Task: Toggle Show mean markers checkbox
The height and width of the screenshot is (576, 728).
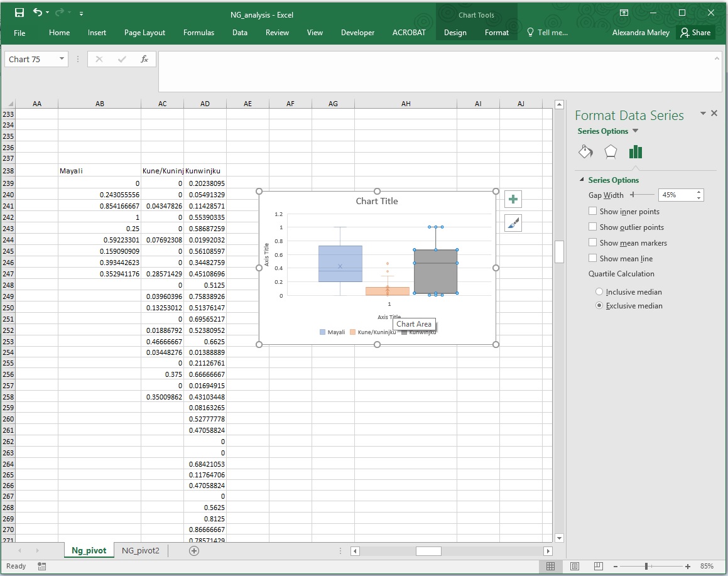Action: 593,243
